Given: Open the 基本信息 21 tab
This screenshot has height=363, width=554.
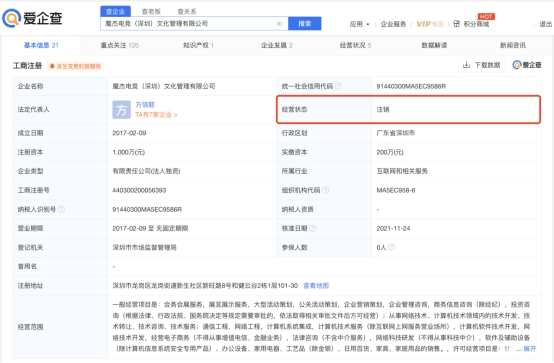Looking at the screenshot, I should pos(41,45).
